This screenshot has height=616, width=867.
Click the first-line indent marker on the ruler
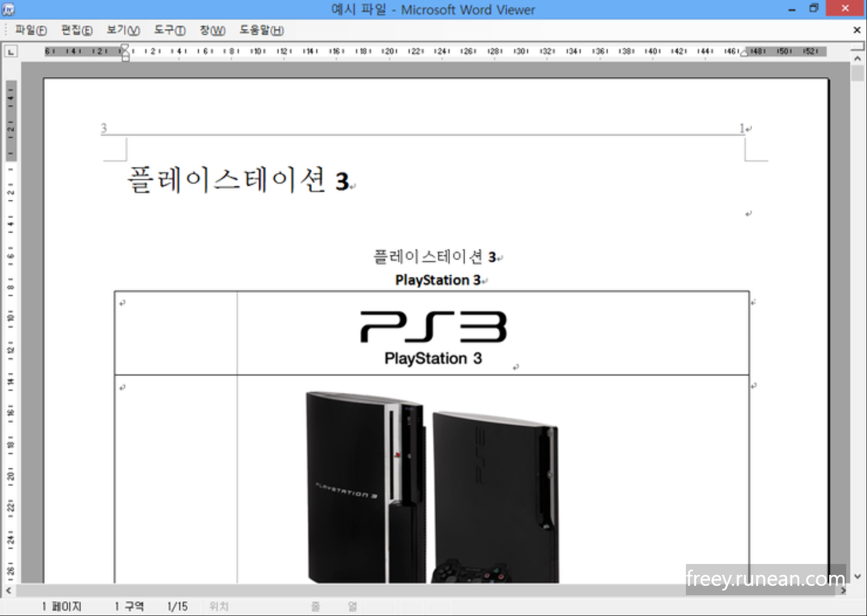[x=125, y=47]
